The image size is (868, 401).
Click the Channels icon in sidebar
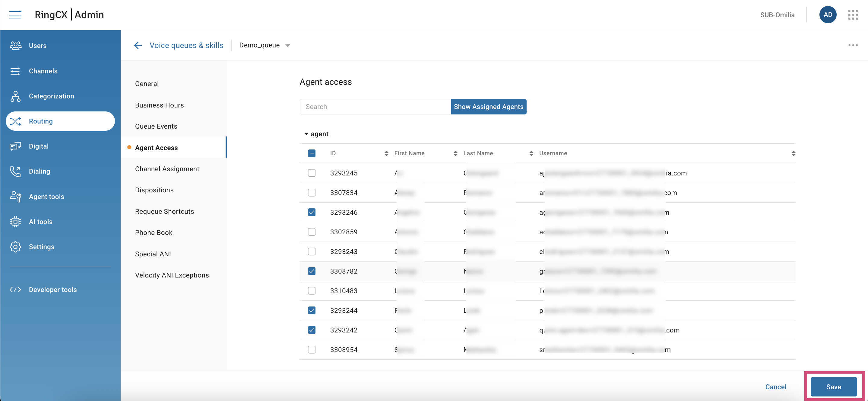point(15,71)
